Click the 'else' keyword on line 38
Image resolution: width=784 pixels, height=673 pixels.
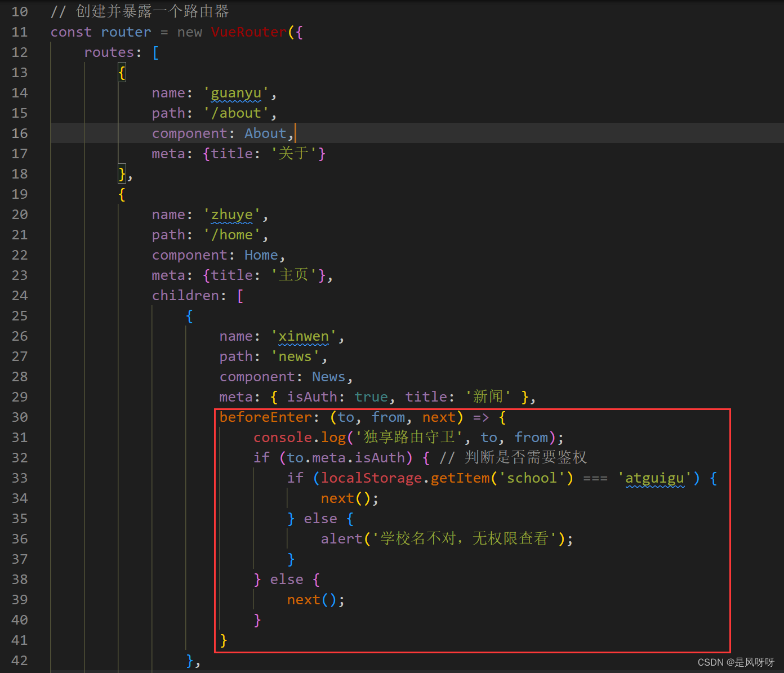[x=287, y=580]
